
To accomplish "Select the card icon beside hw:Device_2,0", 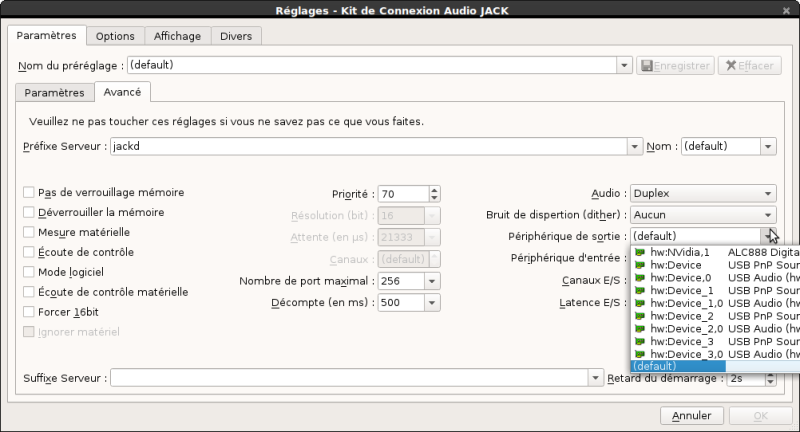I will [639, 328].
